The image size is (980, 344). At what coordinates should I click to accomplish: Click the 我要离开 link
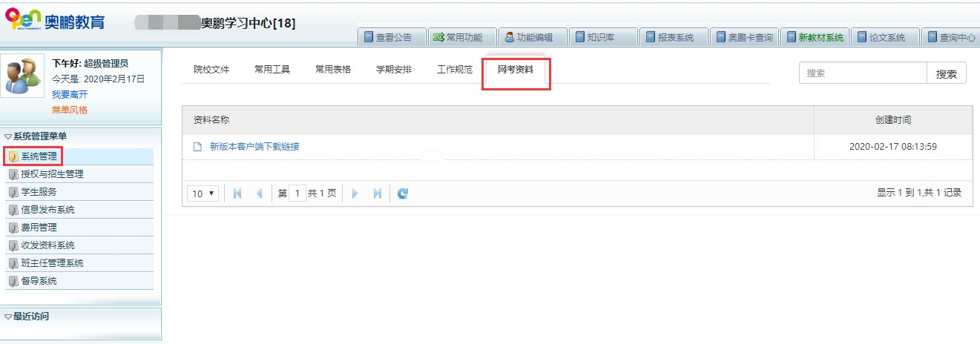[70, 94]
